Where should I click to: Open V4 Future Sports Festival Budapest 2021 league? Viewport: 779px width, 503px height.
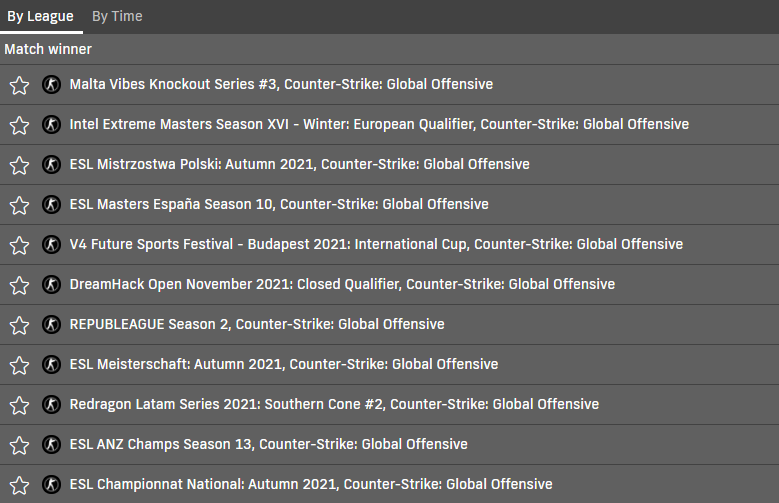390,245
